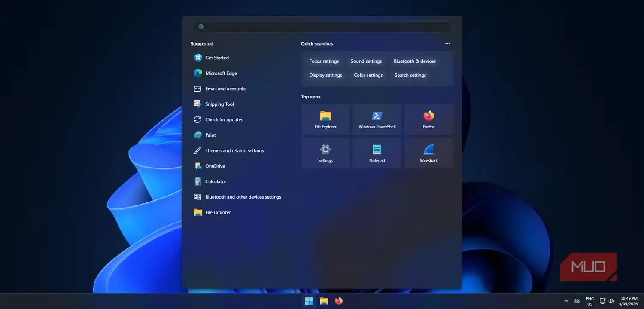
Task: Click the OneDrive sync tray icon
Action: pos(577,301)
